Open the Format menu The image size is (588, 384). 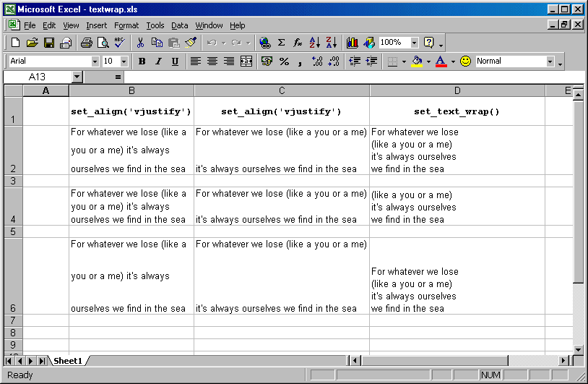(126, 25)
